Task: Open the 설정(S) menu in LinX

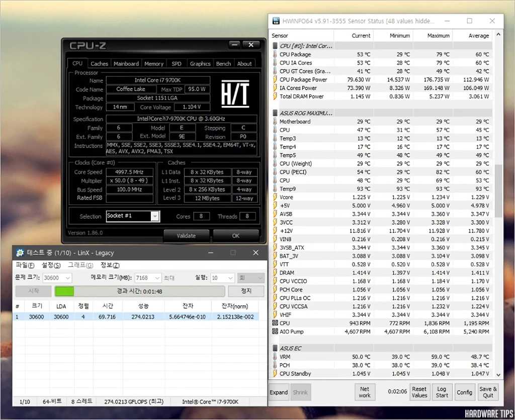Action: point(51,265)
